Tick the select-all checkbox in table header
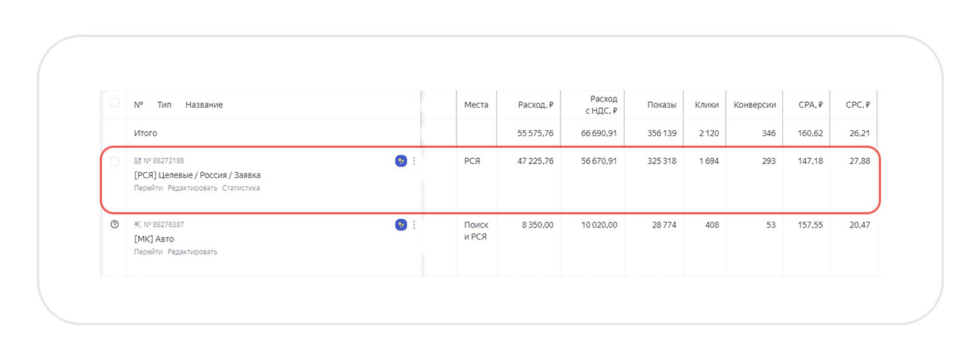The height and width of the screenshot is (357, 980). tap(114, 103)
